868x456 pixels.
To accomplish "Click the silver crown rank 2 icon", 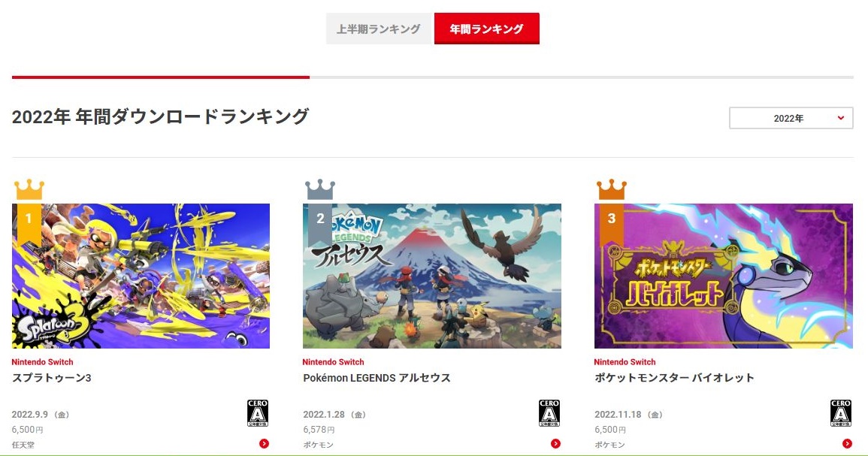I will 320,189.
